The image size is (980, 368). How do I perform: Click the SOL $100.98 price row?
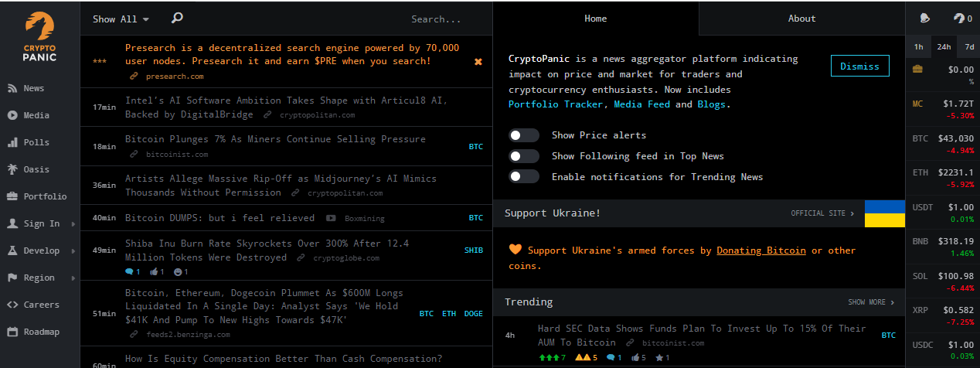pyautogui.click(x=943, y=282)
